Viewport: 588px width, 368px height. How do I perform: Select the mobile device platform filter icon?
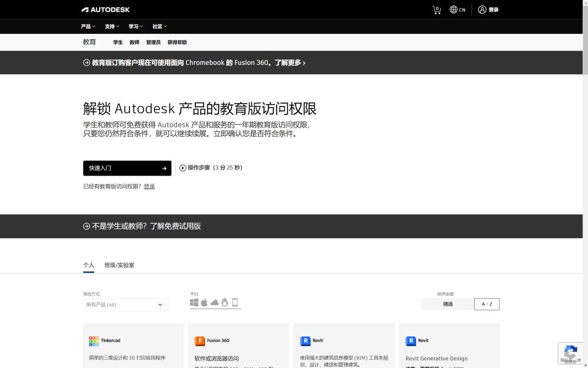[x=235, y=302]
